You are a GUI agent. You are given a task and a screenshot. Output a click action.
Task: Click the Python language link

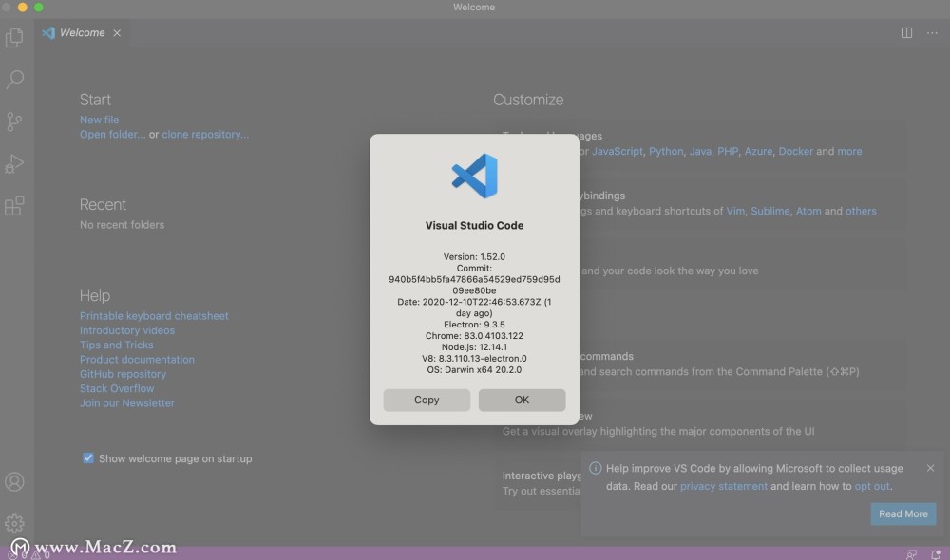(x=666, y=151)
